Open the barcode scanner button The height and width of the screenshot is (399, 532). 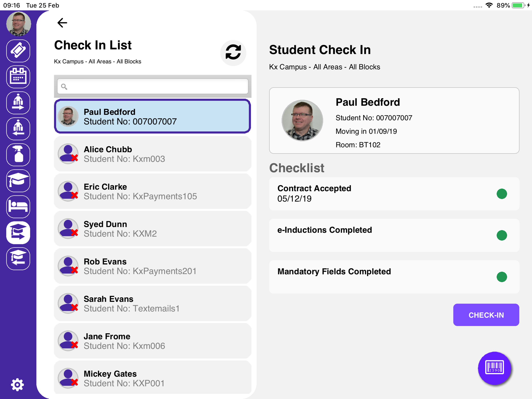[494, 367]
